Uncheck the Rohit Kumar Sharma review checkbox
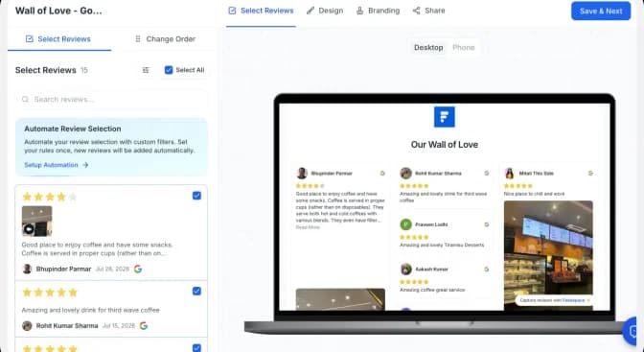The image size is (644, 352). pyautogui.click(x=196, y=292)
